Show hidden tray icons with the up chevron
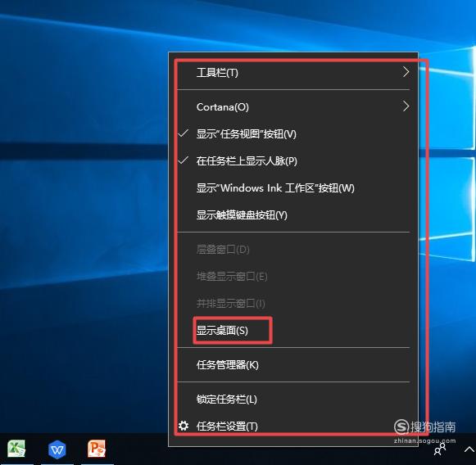The image size is (476, 465). point(469,449)
